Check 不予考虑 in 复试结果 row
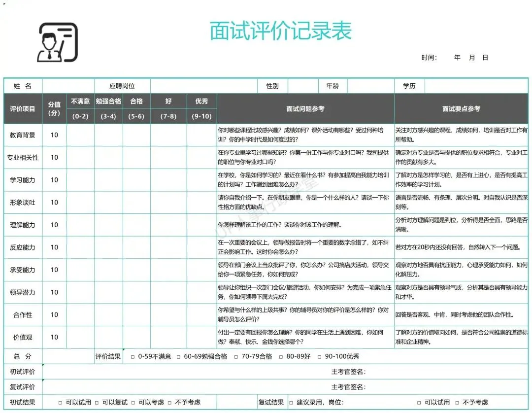The width and height of the screenshot is (532, 413). coord(457,403)
